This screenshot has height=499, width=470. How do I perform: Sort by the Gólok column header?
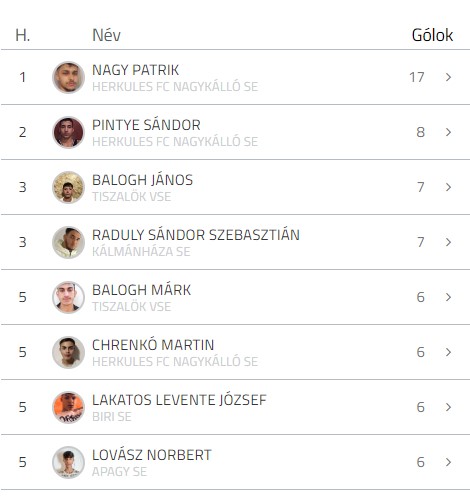click(x=432, y=35)
